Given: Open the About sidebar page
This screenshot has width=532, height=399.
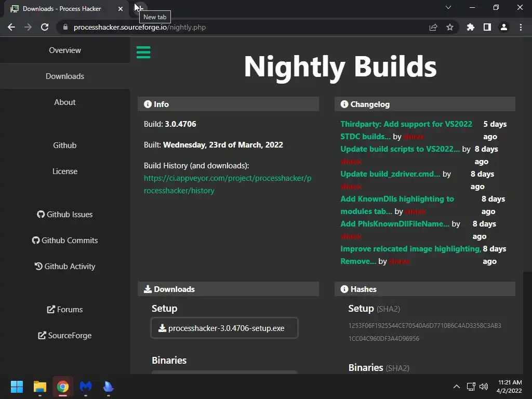Looking at the screenshot, I should [65, 102].
